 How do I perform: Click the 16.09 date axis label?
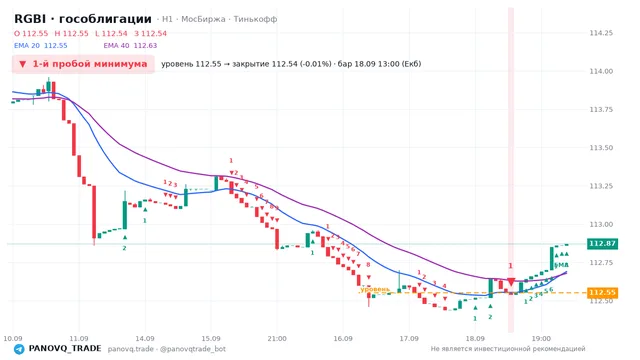343,338
